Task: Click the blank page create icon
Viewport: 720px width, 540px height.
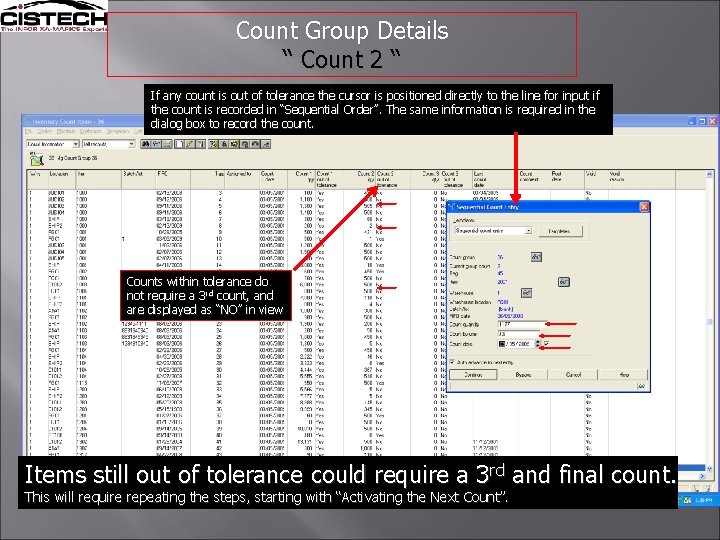Action: point(180,144)
